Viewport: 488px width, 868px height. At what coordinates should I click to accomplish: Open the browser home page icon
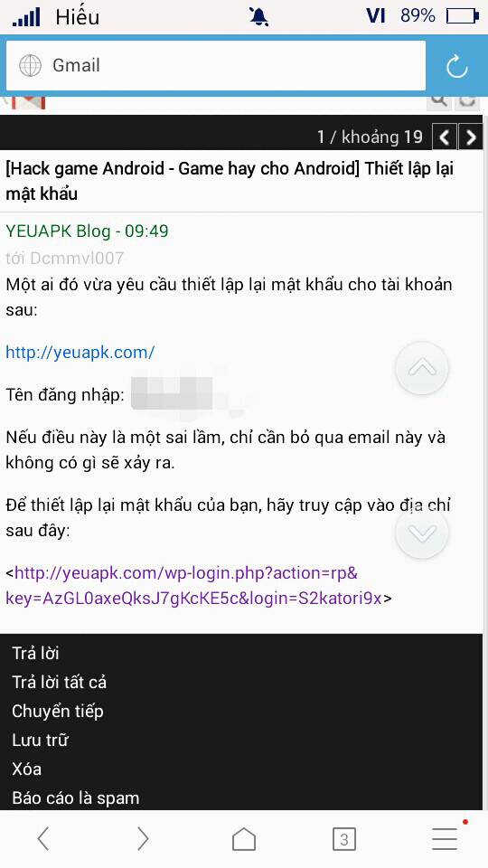point(244,839)
